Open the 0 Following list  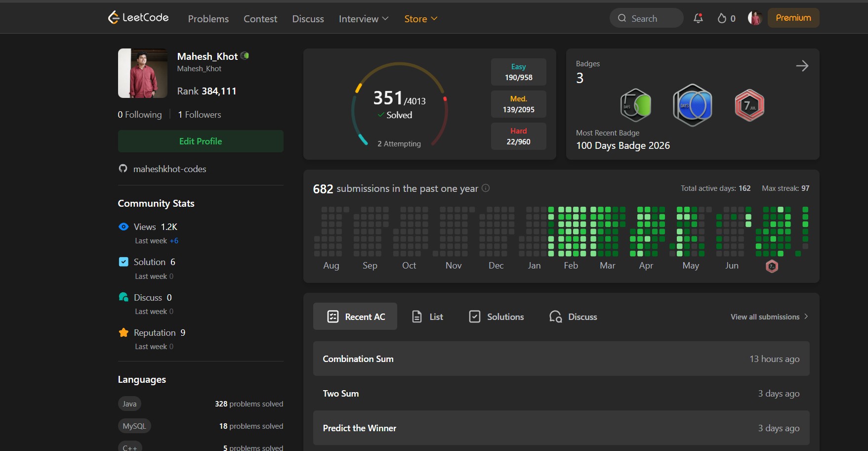pyautogui.click(x=140, y=114)
